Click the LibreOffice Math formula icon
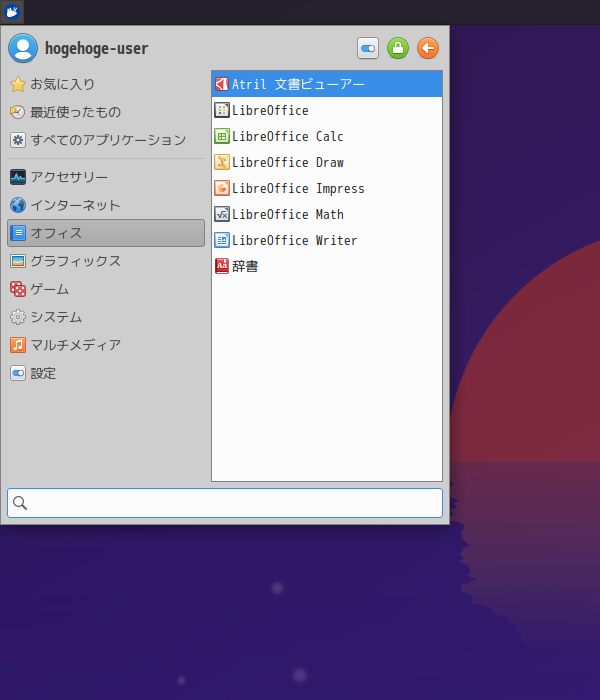The width and height of the screenshot is (600, 700). (x=222, y=214)
